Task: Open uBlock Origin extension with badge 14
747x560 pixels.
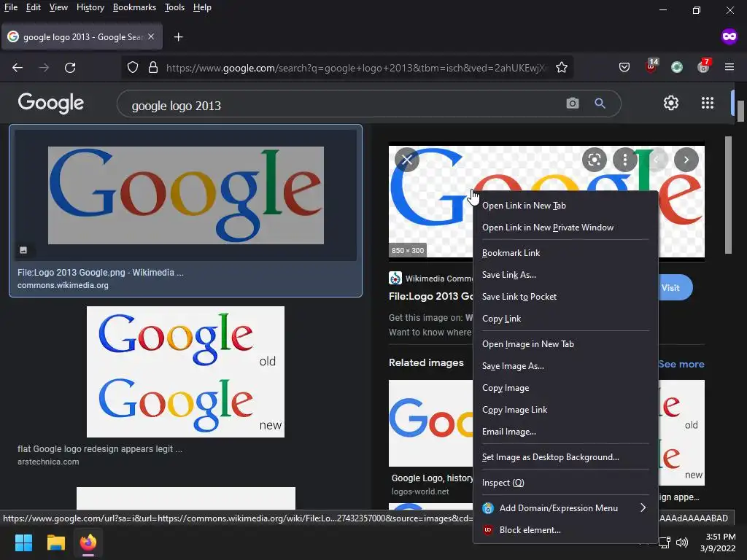Action: [651, 66]
